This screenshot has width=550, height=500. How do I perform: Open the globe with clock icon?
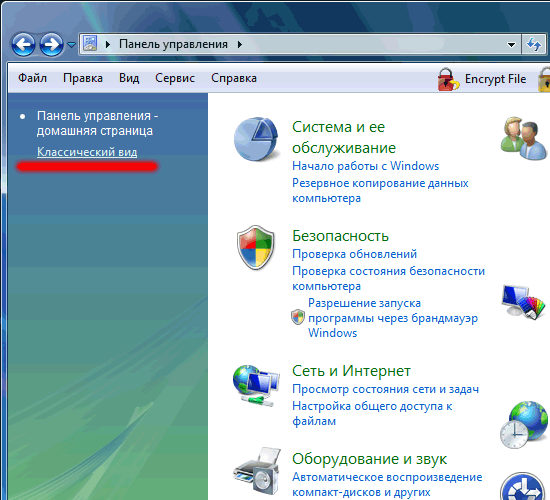524,425
